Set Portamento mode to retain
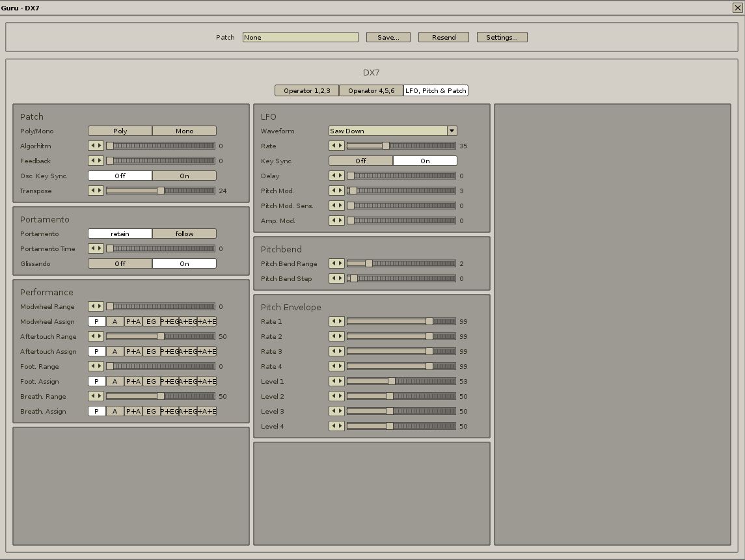 [x=120, y=233]
